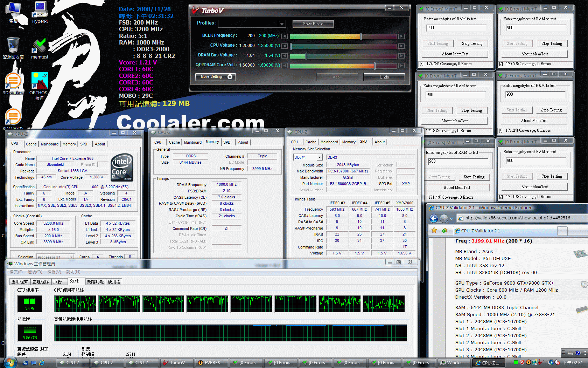Screen dimensions: 588x368
Task: Open the Profiles dropdown in TurboV
Action: tap(282, 24)
